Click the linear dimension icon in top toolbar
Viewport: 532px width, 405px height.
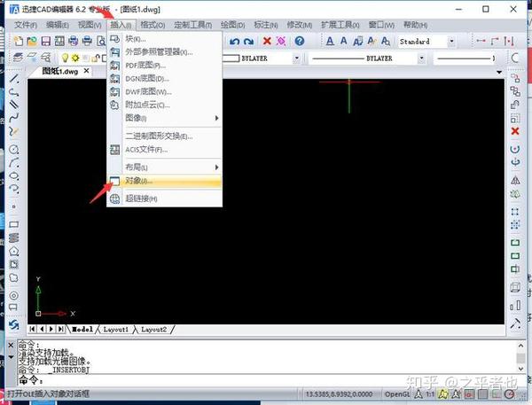[481, 41]
